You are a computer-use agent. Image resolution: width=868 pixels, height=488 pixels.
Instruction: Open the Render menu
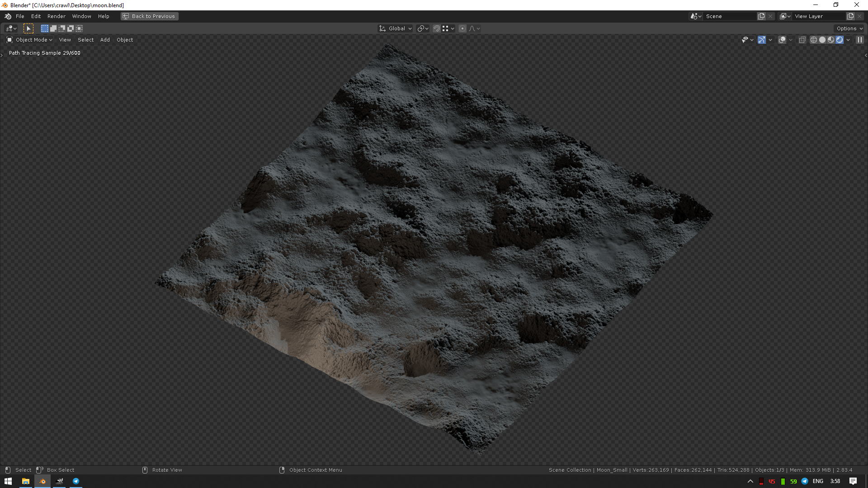pos(57,16)
